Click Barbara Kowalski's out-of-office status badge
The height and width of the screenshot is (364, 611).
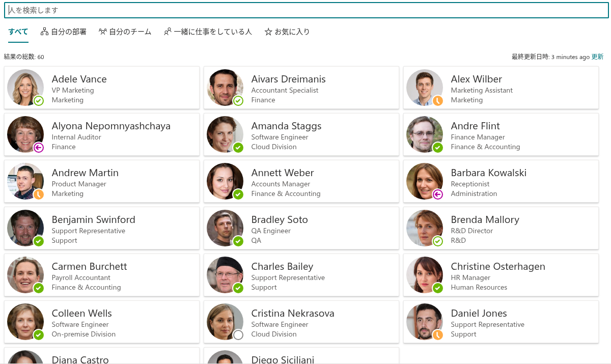coord(438,194)
